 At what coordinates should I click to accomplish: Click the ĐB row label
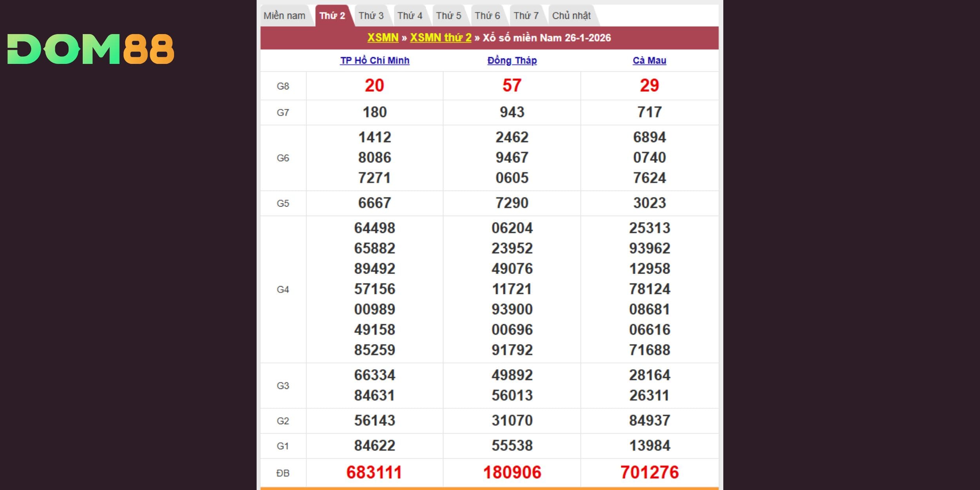(283, 473)
